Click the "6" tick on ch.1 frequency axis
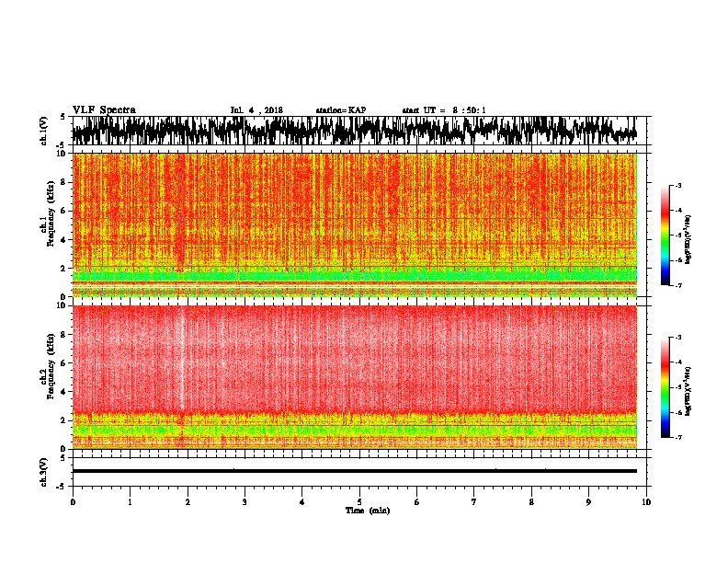728x563 pixels. [64, 211]
